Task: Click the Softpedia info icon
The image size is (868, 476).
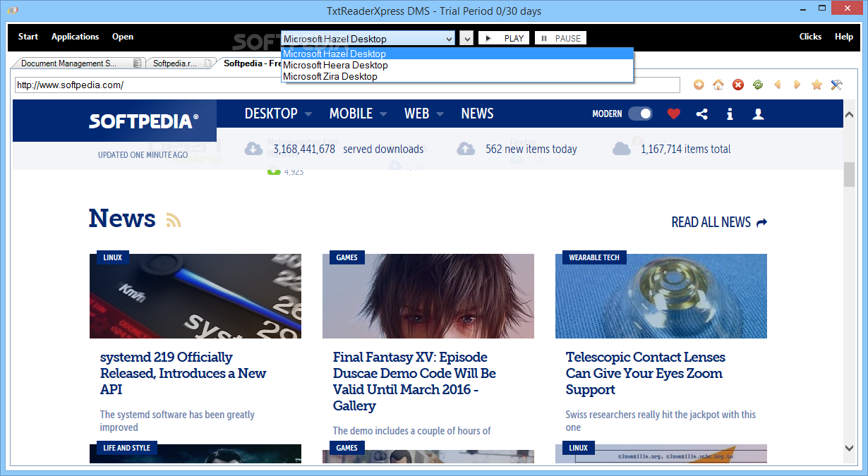Action: pyautogui.click(x=730, y=114)
